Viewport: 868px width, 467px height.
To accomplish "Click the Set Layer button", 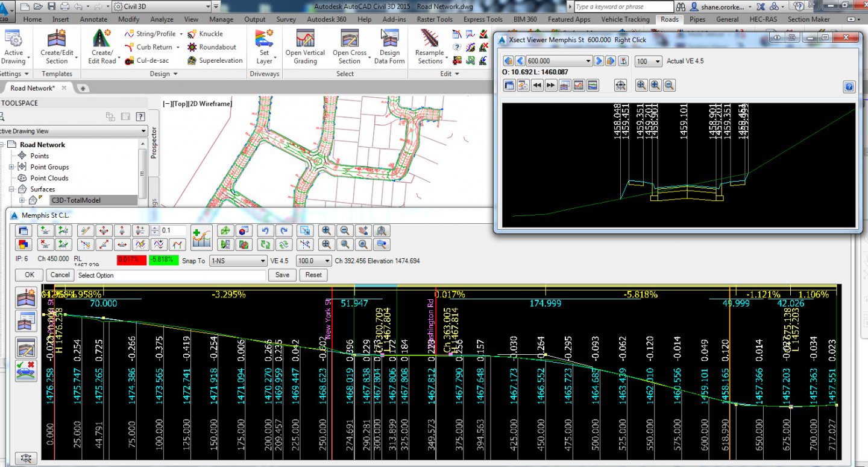I will [x=264, y=47].
